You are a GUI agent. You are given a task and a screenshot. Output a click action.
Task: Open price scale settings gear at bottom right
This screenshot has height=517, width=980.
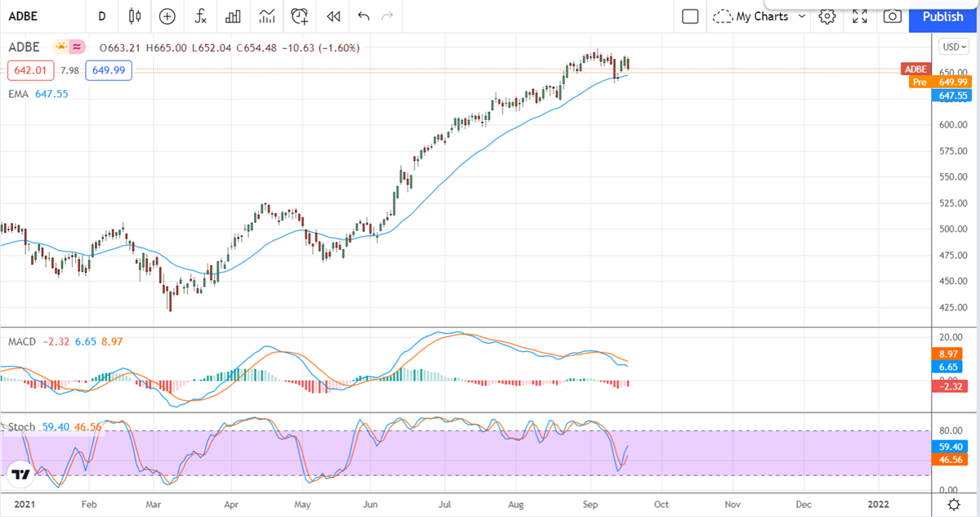pyautogui.click(x=953, y=504)
